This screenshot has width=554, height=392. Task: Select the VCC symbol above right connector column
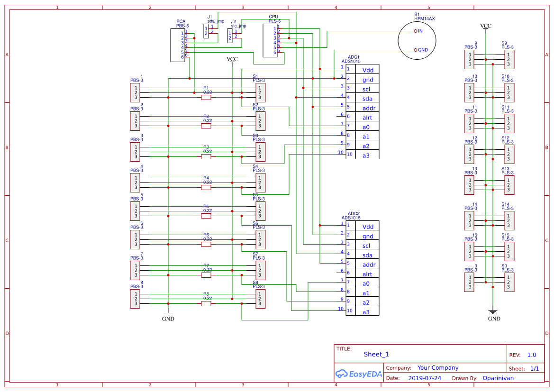[x=486, y=26]
